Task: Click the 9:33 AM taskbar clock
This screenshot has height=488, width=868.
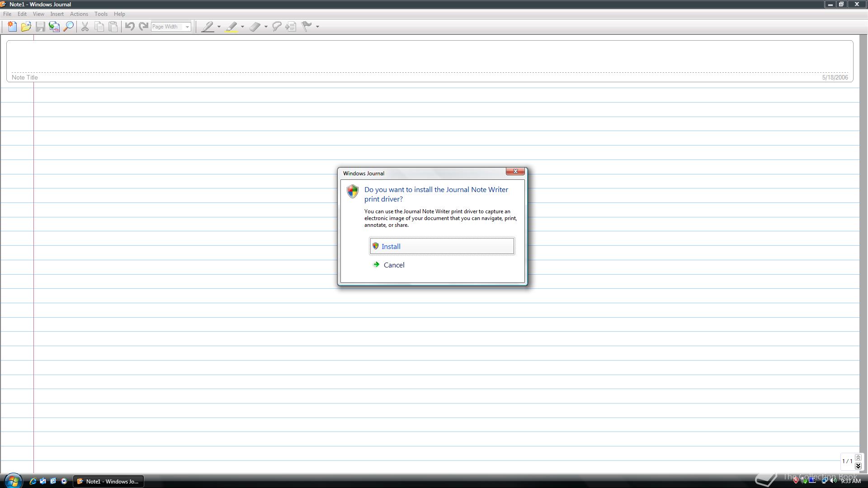Action: click(850, 481)
